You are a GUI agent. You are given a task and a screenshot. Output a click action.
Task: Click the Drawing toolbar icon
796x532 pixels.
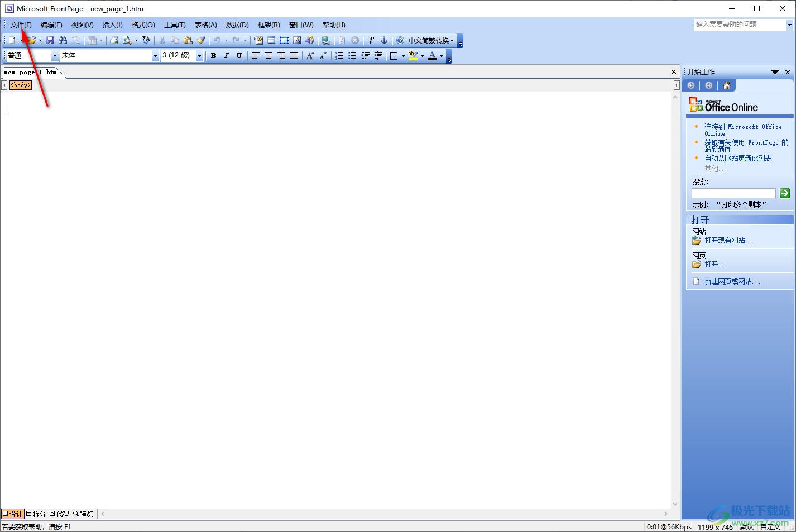tap(310, 40)
